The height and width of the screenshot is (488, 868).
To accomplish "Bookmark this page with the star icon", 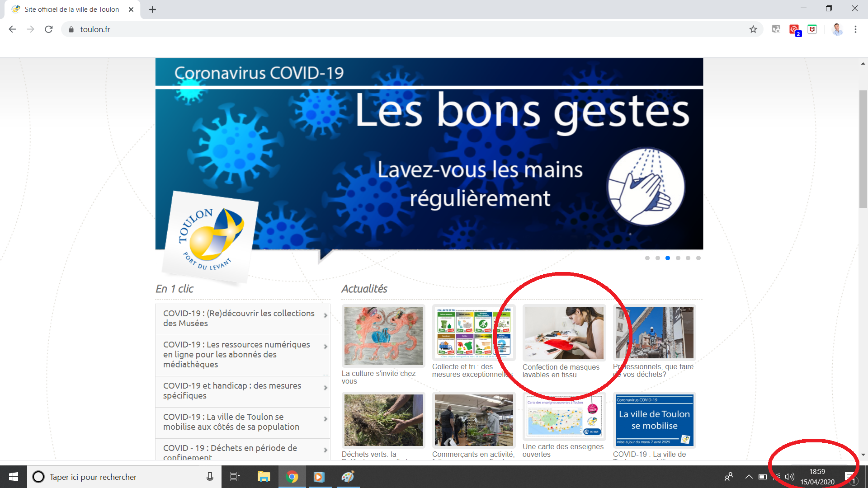I will pos(753,29).
